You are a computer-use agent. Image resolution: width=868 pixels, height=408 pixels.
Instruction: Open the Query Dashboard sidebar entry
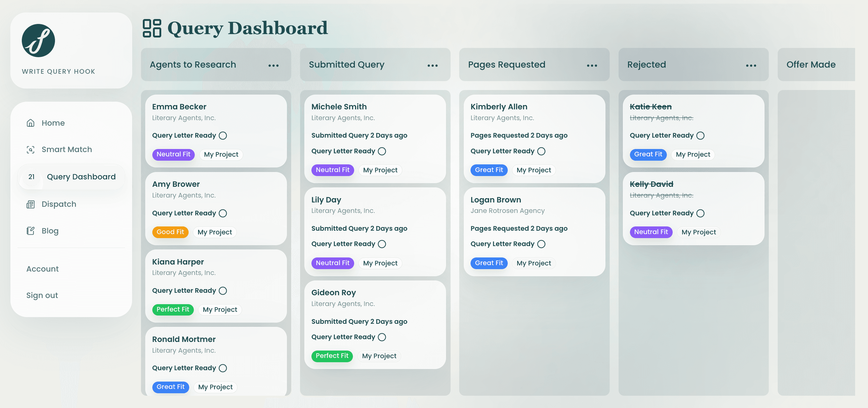tap(81, 177)
